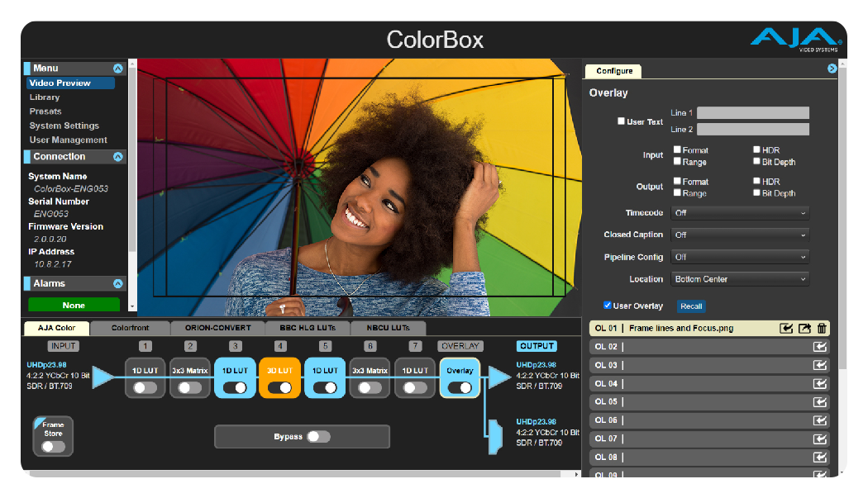This screenshot has width=868, height=498.
Task: Open System Settings menu item
Action: 64,126
